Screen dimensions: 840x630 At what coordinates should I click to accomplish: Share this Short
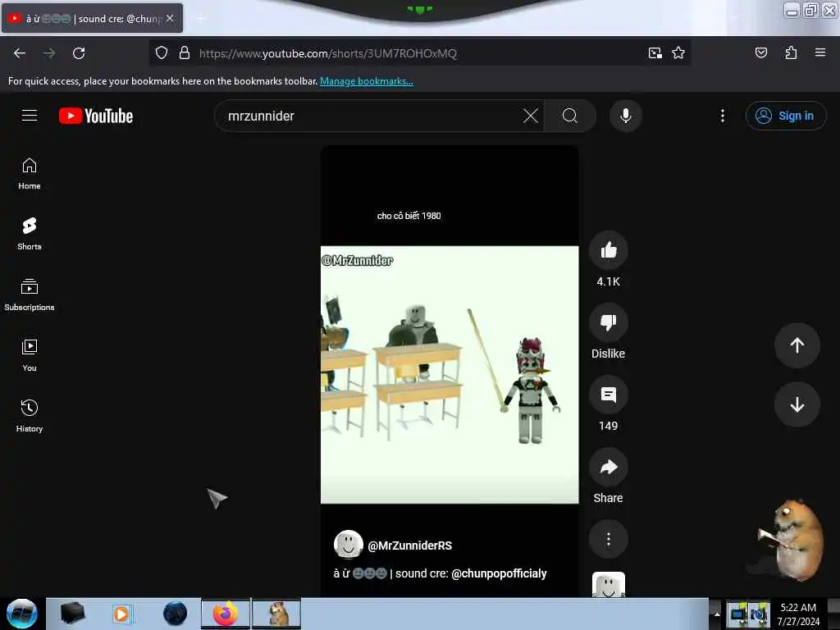tap(609, 467)
